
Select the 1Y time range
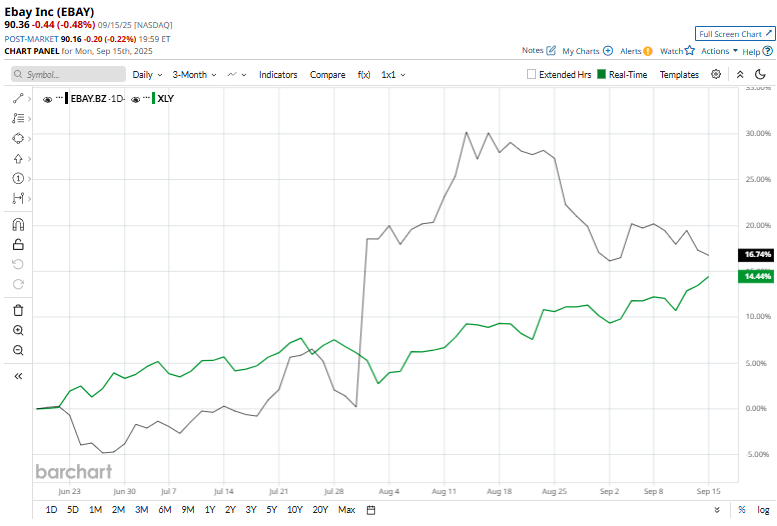tap(210, 510)
